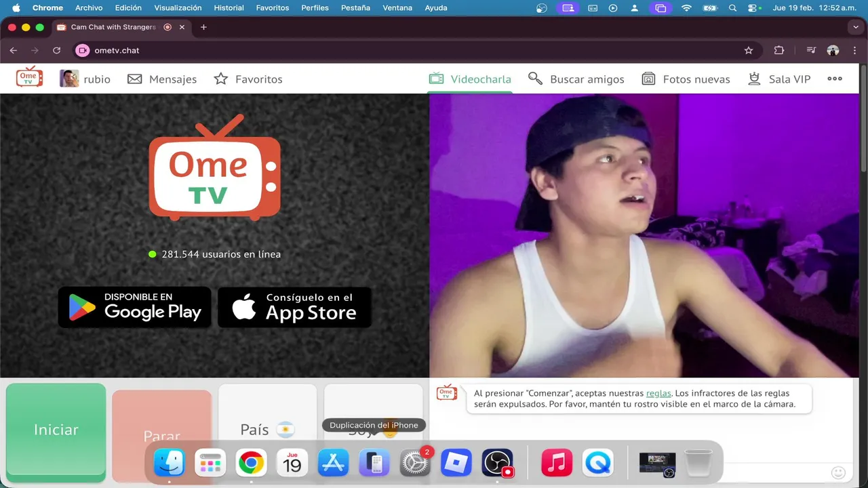Image resolution: width=868 pixels, height=488 pixels.
Task: Open Ayuda menu
Action: click(436, 8)
